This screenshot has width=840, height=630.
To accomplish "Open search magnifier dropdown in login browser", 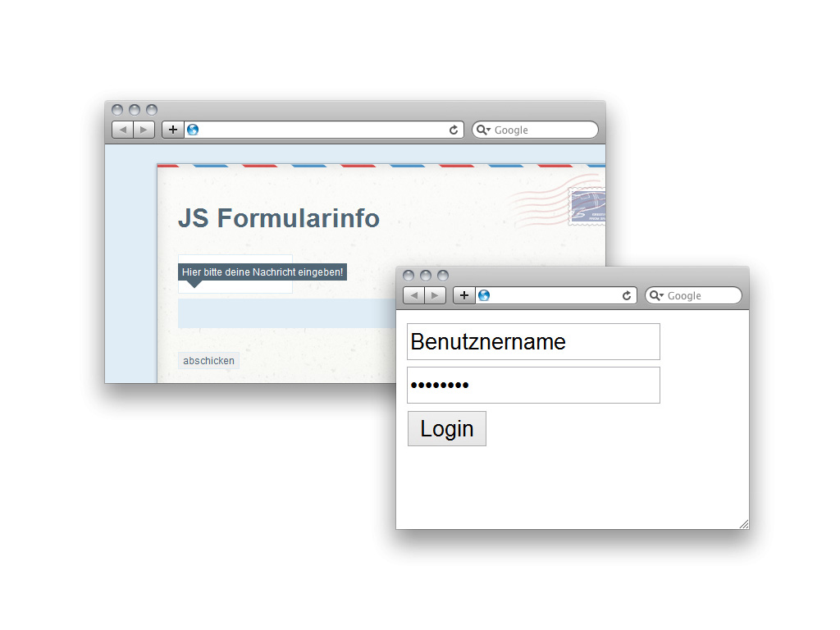I will point(656,295).
